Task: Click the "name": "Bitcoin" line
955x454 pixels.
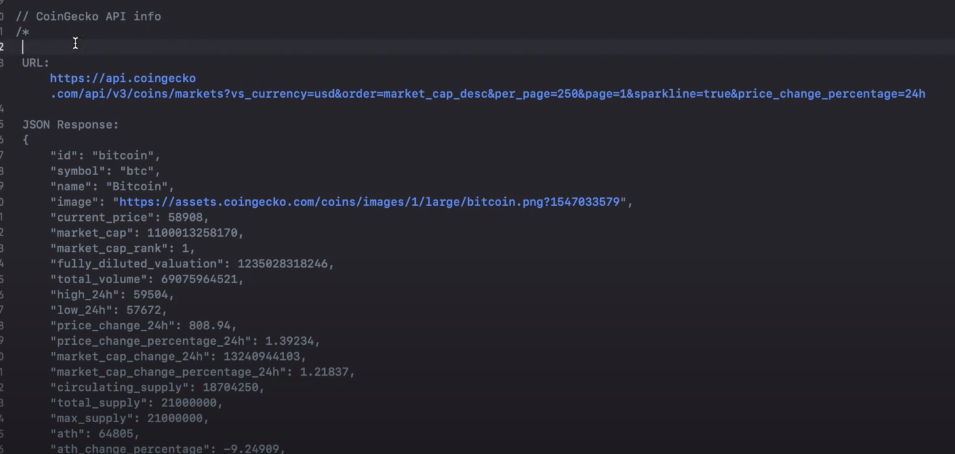Action: click(x=113, y=186)
